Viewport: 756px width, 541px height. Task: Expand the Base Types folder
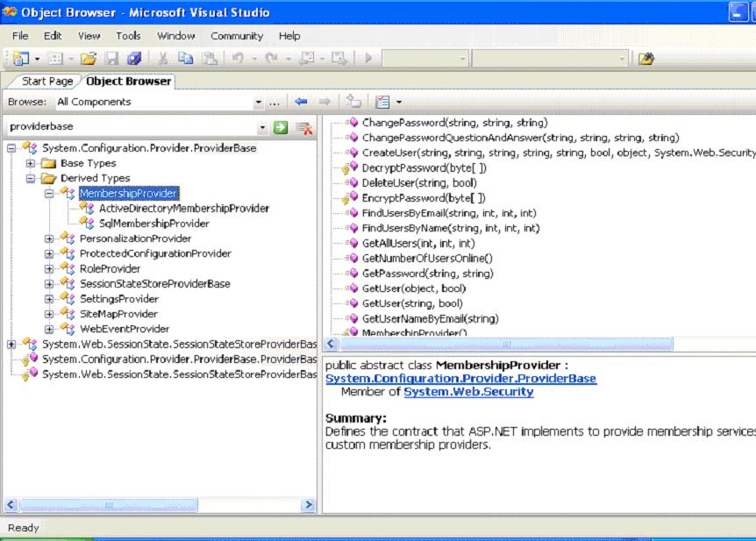pos(31,163)
